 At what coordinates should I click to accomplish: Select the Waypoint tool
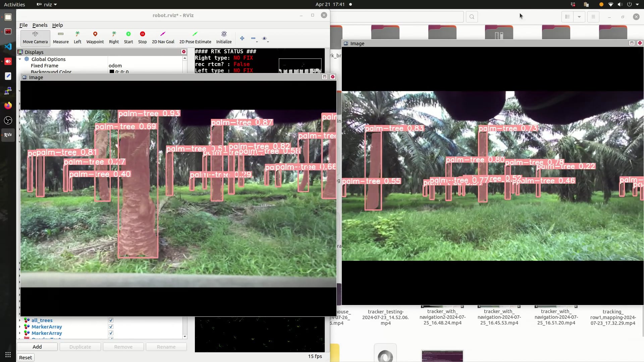(95, 38)
